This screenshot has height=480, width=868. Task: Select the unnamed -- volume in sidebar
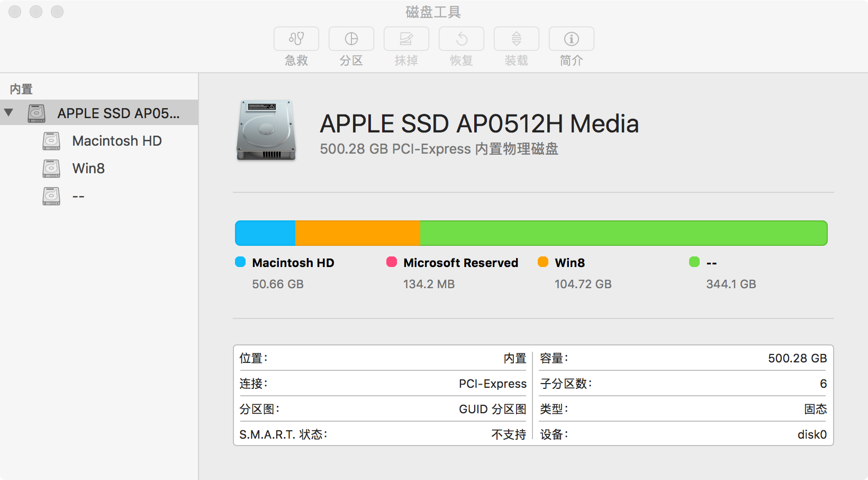78,197
